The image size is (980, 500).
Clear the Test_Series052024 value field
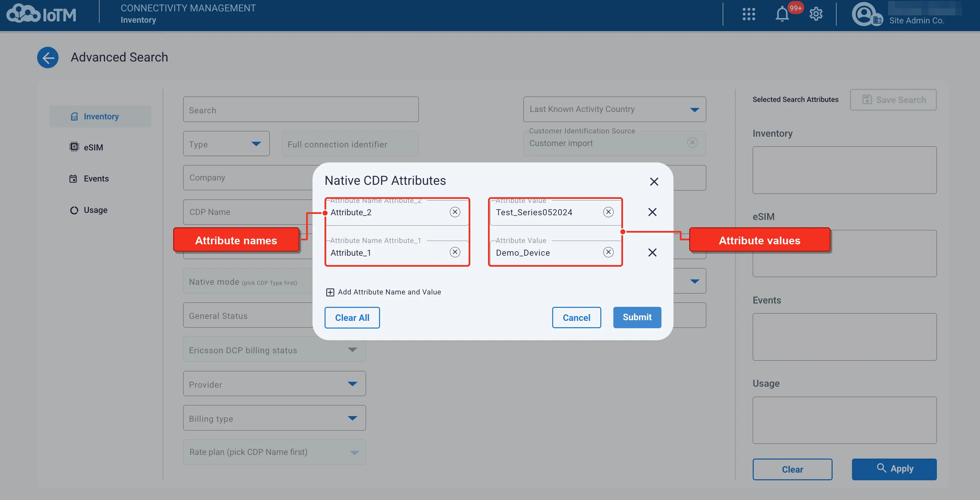tap(608, 212)
